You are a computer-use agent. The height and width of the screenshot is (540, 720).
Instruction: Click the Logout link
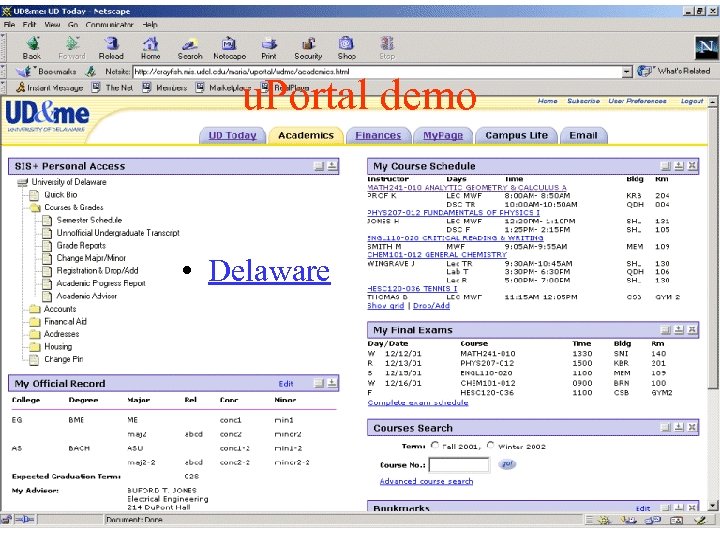click(692, 101)
